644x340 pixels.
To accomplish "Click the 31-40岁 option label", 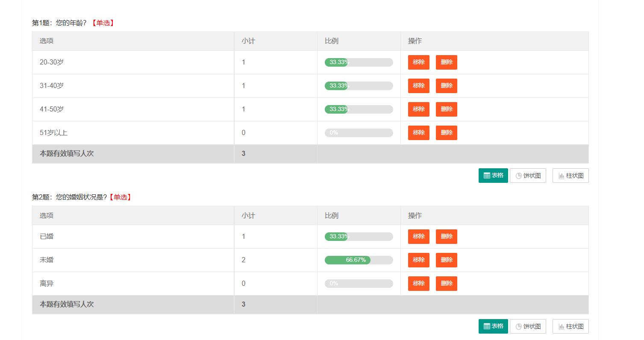I will click(52, 86).
